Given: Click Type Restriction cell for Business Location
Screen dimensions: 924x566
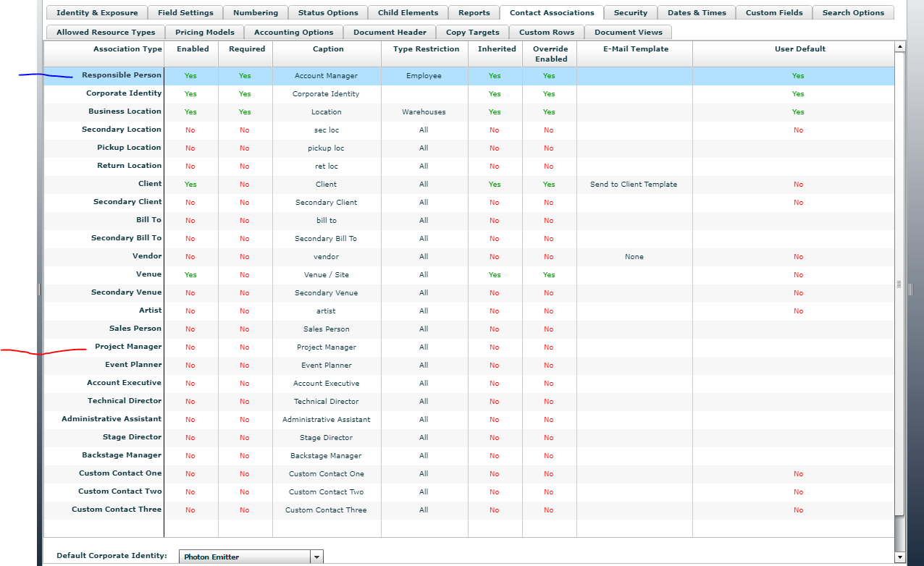Looking at the screenshot, I should 424,112.
